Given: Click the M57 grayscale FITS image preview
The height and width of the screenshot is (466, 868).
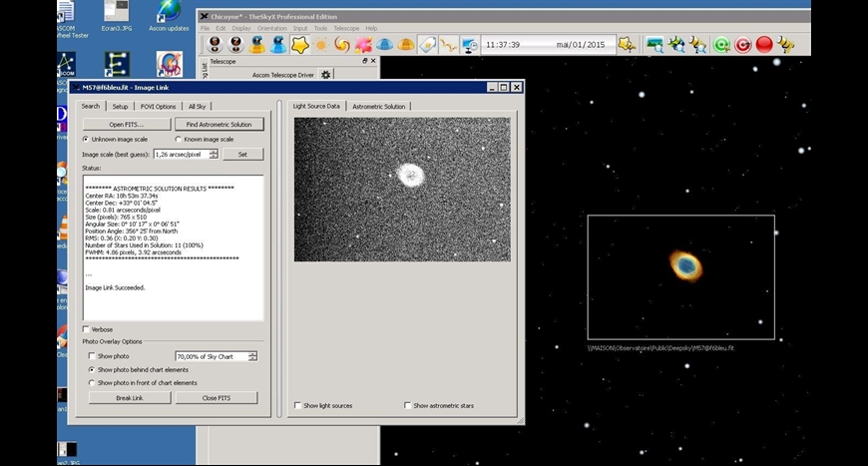Looking at the screenshot, I should 402,190.
